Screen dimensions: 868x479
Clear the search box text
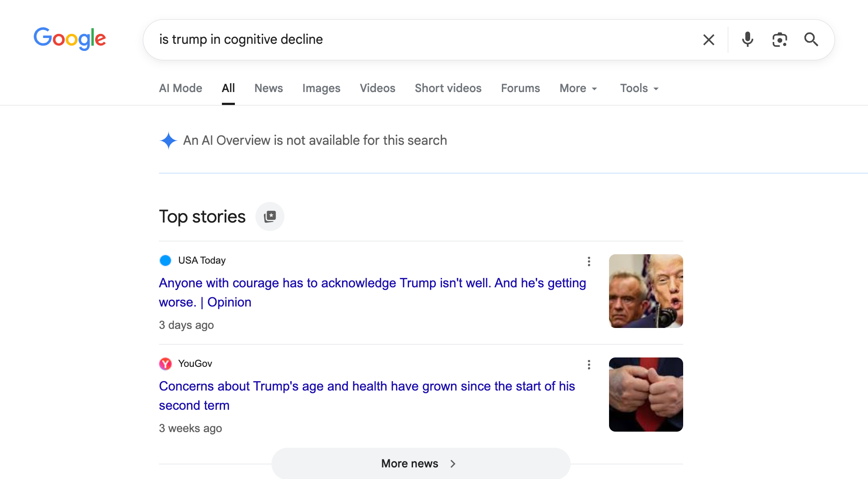(709, 40)
